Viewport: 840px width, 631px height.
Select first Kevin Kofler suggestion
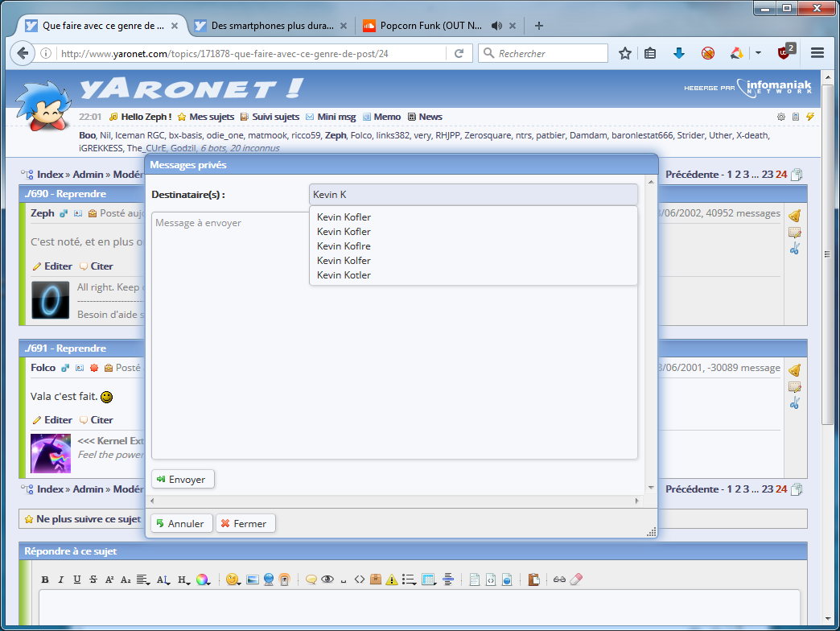(x=344, y=217)
